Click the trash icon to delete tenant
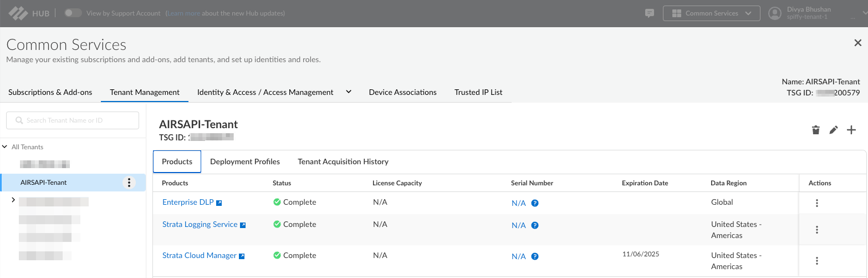 pos(815,130)
